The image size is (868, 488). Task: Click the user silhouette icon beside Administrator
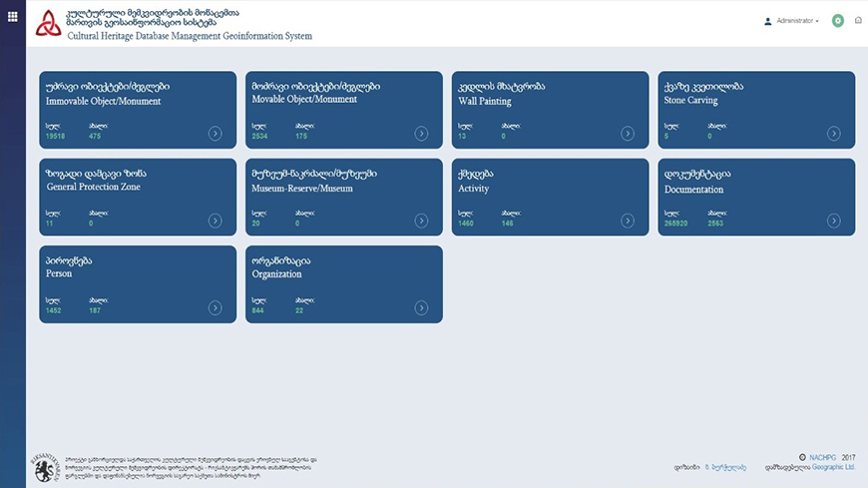[768, 22]
